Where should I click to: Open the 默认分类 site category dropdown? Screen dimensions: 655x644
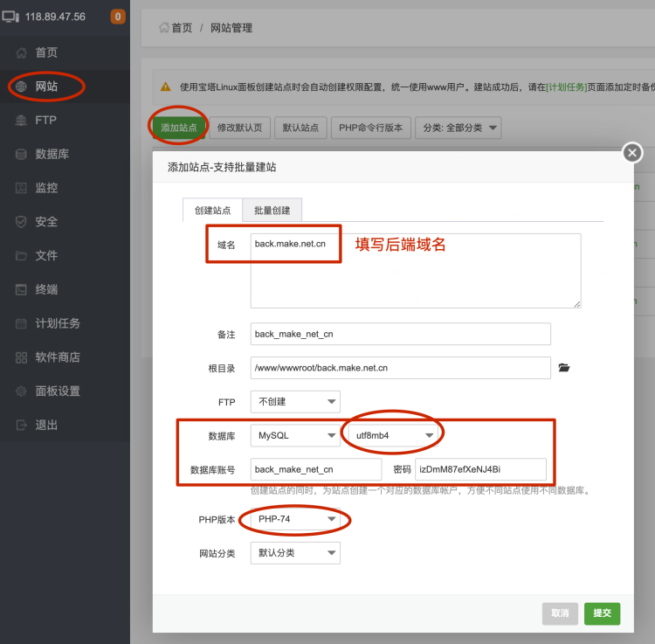tap(295, 553)
